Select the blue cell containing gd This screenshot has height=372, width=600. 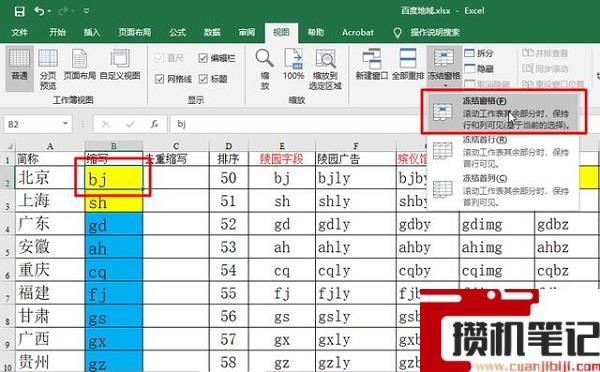click(x=114, y=224)
